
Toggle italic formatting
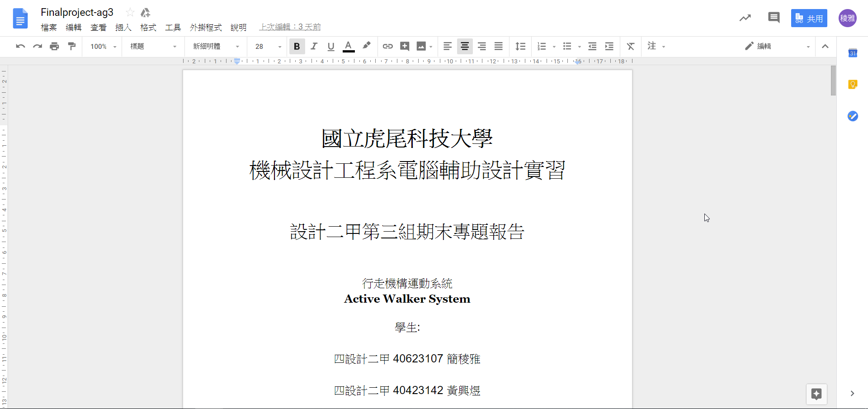(x=314, y=46)
